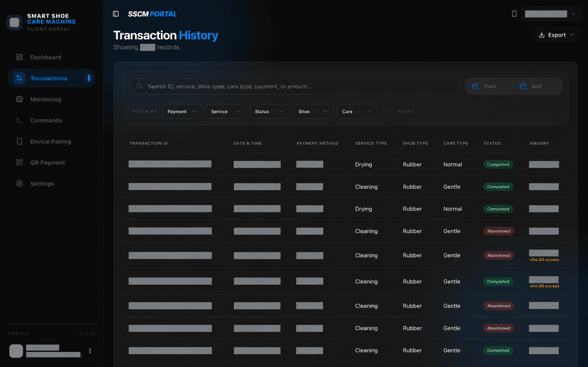
Task: Click the Transactions arrows icon
Action: (x=19, y=78)
